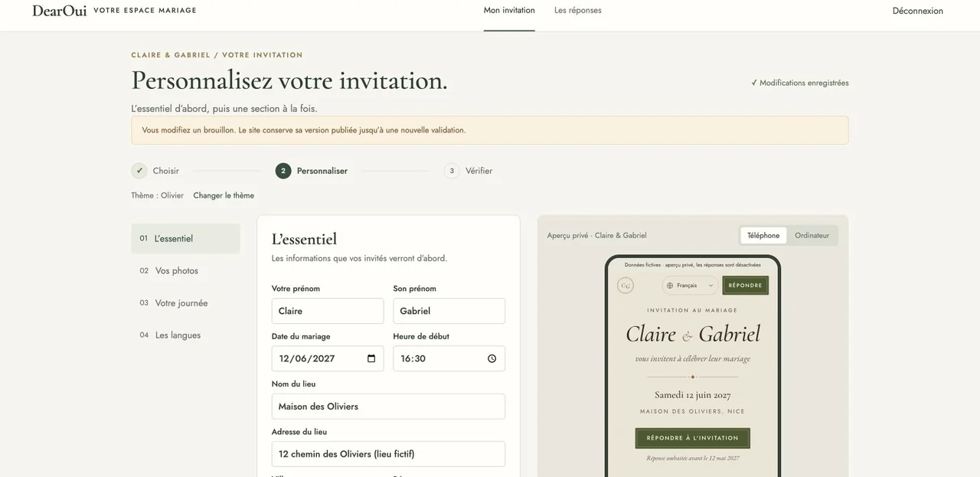980x477 pixels.
Task: Open section 02 Vos photos
Action: (x=185, y=271)
